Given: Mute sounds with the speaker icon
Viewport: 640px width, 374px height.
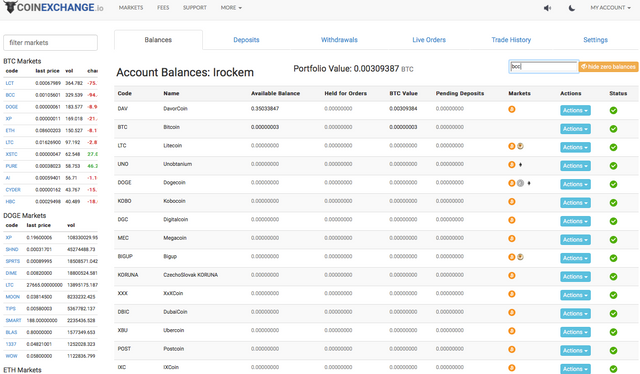Looking at the screenshot, I should [548, 8].
